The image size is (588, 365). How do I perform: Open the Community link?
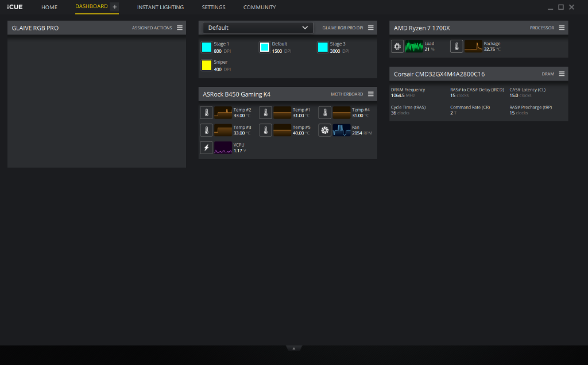[260, 7]
